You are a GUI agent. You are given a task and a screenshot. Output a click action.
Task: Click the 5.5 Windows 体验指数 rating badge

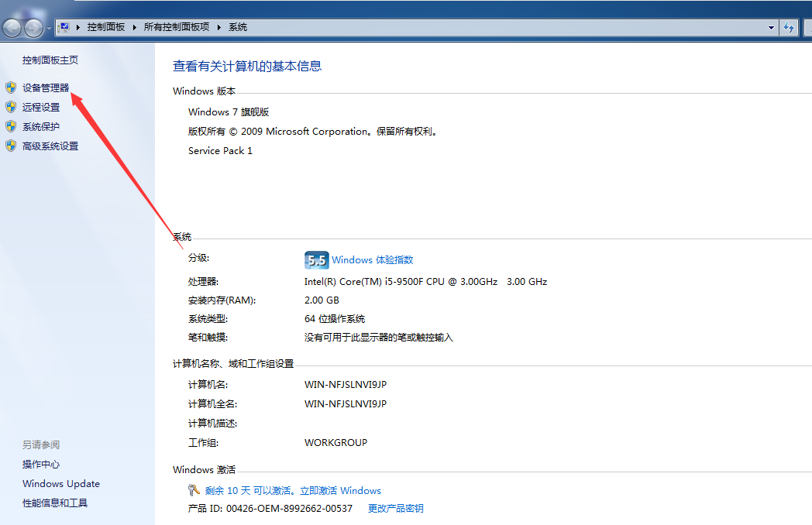coord(317,259)
